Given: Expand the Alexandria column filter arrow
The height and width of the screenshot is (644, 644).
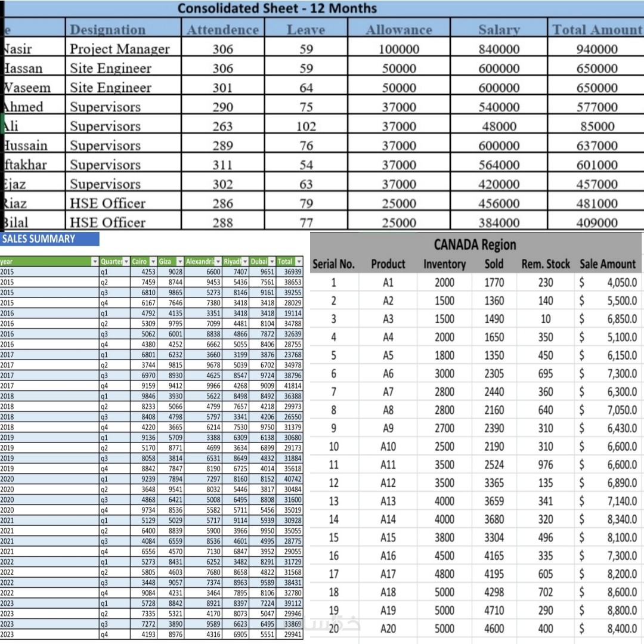Looking at the screenshot, I should point(218,262).
